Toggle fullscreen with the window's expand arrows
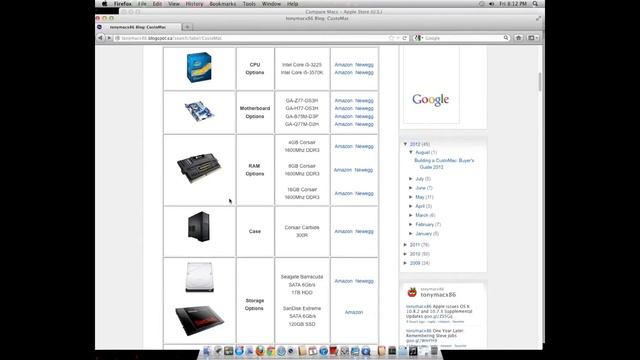The height and width of the screenshot is (360, 640). [538, 18]
